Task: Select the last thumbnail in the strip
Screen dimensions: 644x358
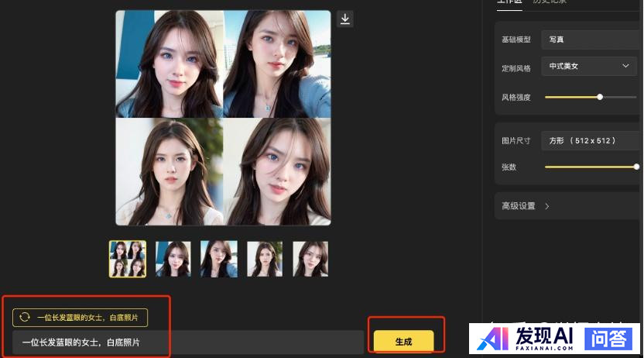Action: (310, 259)
